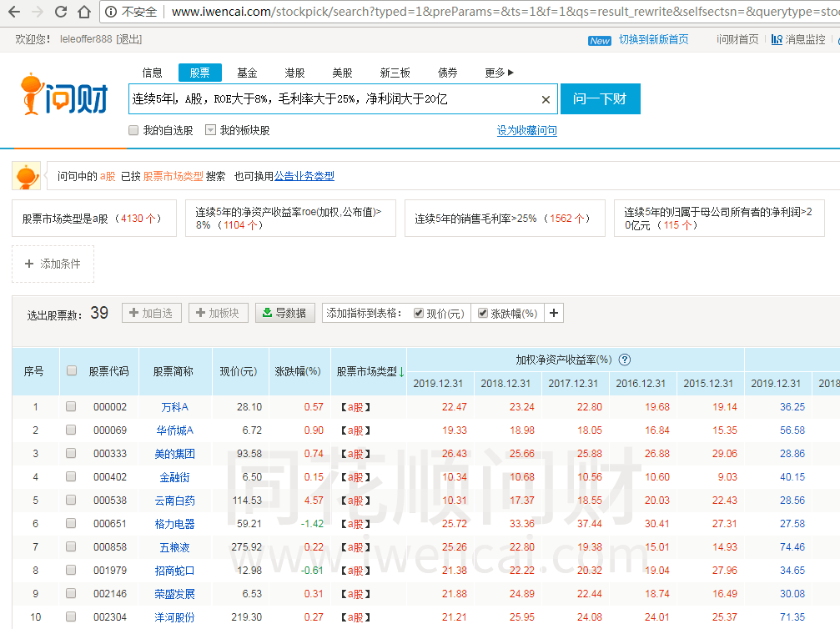840x629 pixels.
Task: Sort by 股票市场类型 green arrow
Action: [401, 372]
